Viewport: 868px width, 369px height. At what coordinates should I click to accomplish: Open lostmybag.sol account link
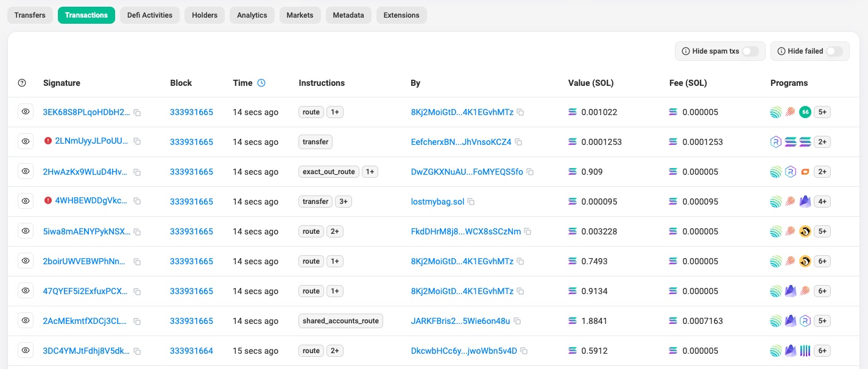click(x=437, y=202)
